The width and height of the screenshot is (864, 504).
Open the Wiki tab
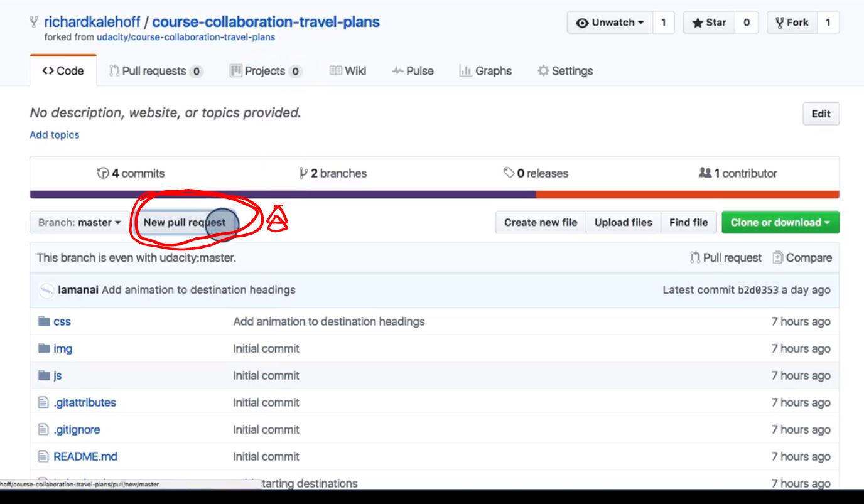point(348,71)
